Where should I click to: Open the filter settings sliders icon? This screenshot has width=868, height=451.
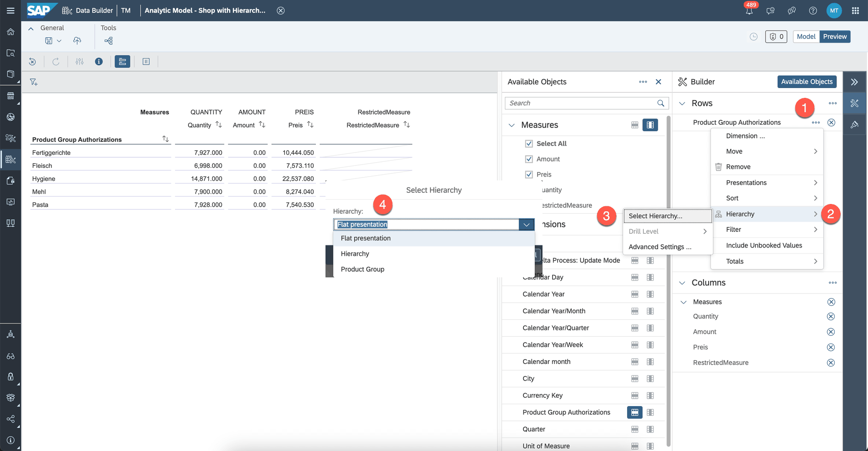point(79,61)
